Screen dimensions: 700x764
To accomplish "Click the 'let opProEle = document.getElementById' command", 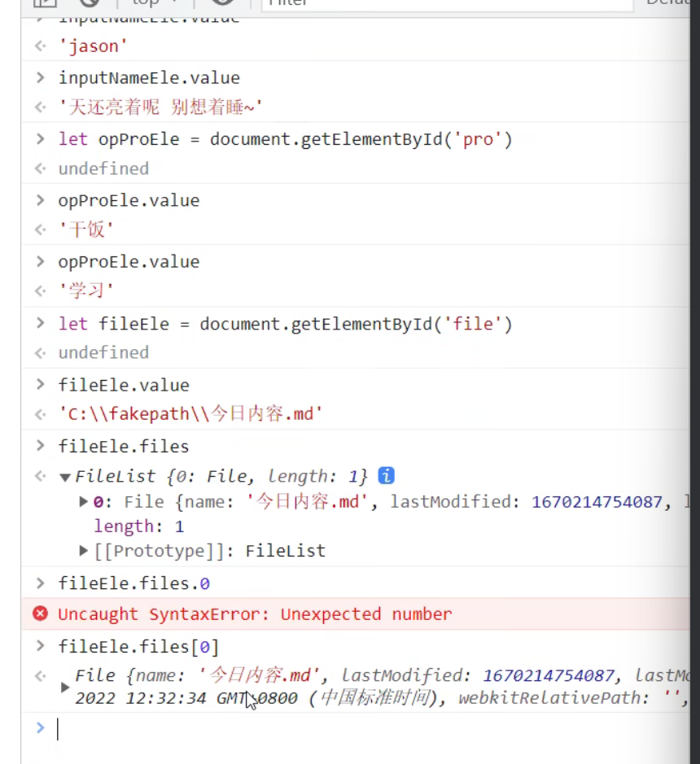I will 286,139.
